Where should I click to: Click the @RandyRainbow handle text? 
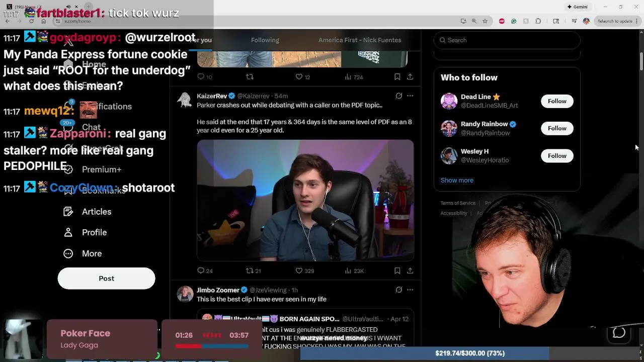click(486, 133)
